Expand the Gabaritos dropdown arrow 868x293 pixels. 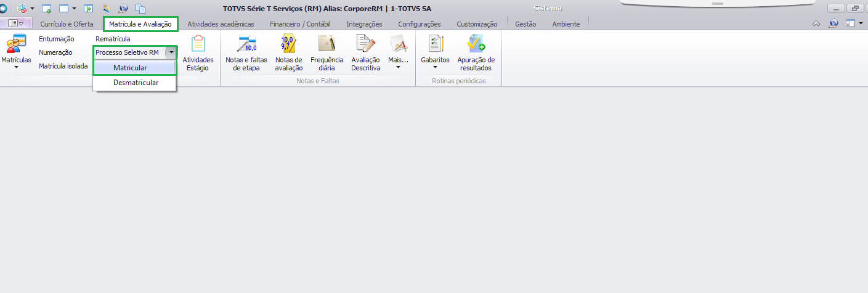click(x=435, y=67)
